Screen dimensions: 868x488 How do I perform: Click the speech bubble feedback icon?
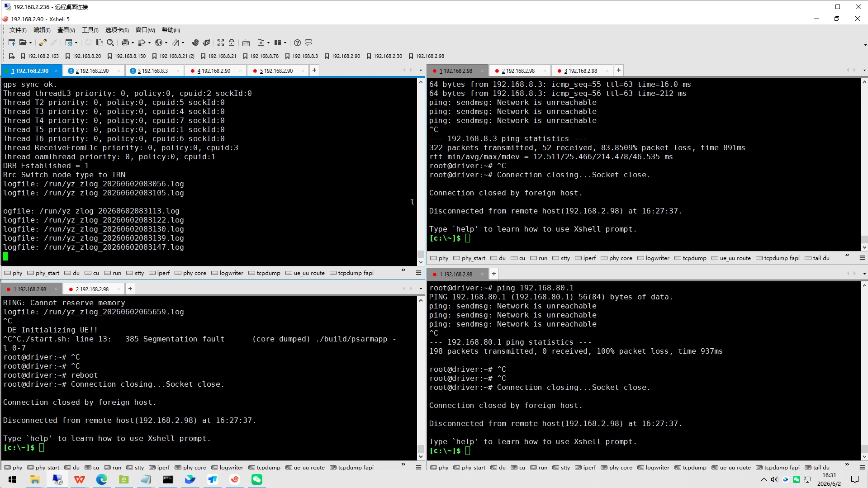click(x=308, y=43)
